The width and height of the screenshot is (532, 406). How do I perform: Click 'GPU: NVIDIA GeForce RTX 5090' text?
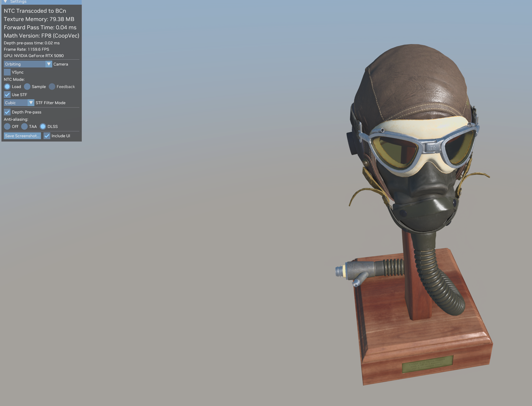point(34,56)
